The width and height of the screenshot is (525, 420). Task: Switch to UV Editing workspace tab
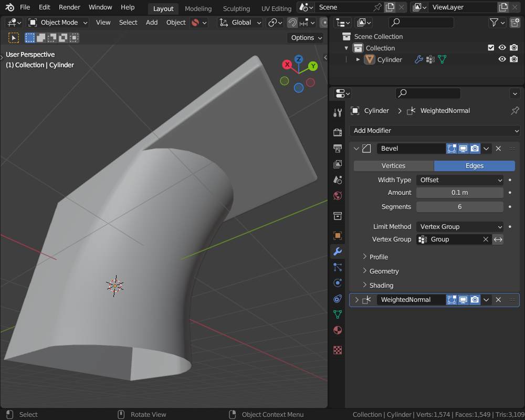tap(277, 8)
